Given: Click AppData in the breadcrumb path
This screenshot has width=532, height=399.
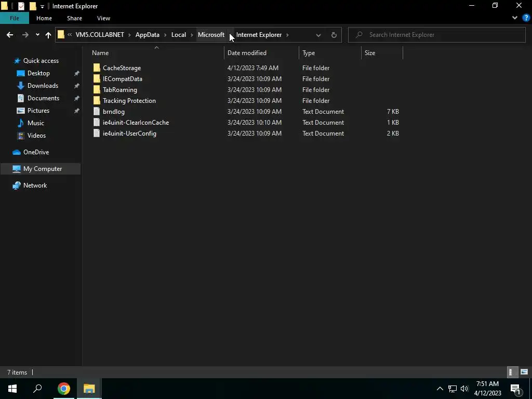Looking at the screenshot, I should pos(147,35).
